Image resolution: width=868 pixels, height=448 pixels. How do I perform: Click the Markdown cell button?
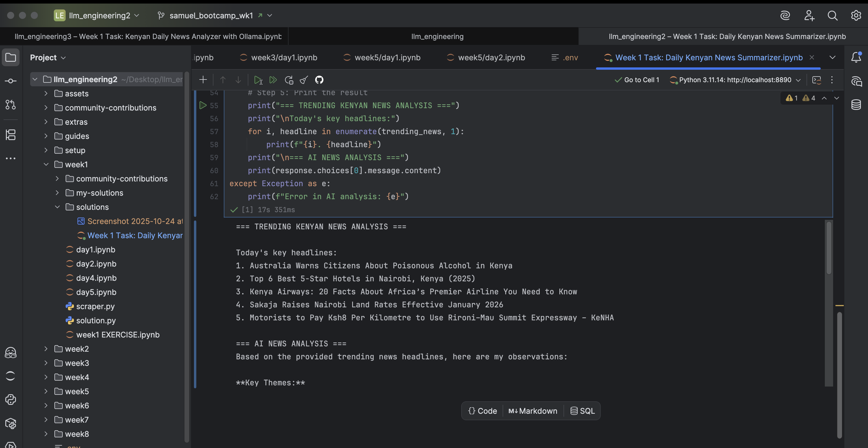(533, 411)
